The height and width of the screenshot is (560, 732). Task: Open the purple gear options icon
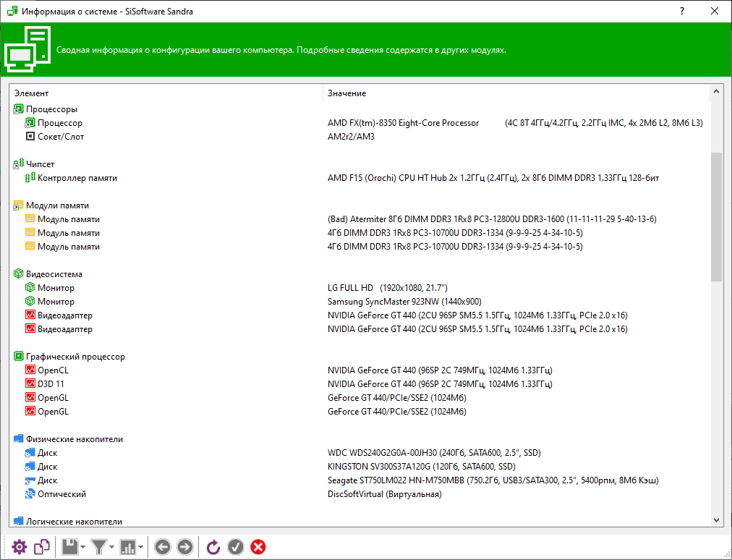19,547
